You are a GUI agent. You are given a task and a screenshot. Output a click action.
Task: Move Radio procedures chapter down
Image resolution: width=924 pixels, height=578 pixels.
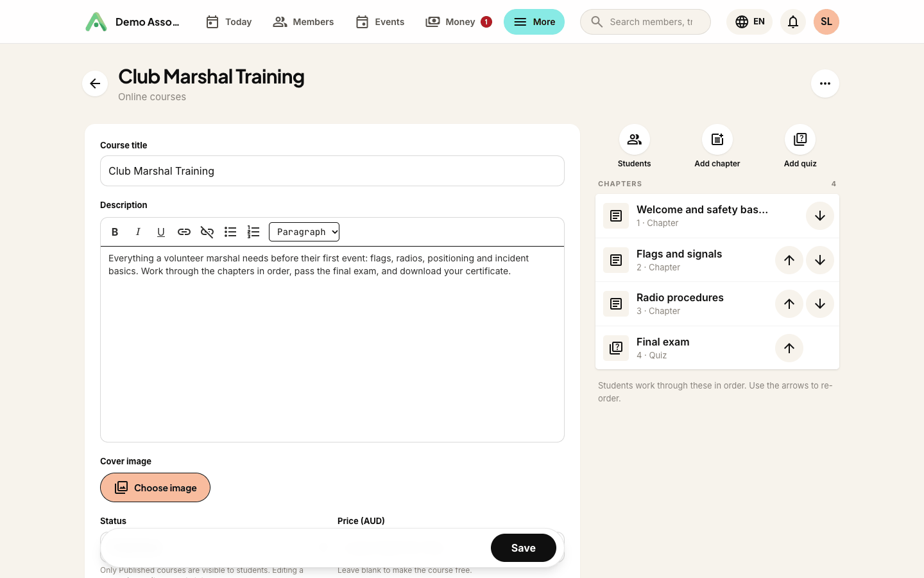click(820, 304)
